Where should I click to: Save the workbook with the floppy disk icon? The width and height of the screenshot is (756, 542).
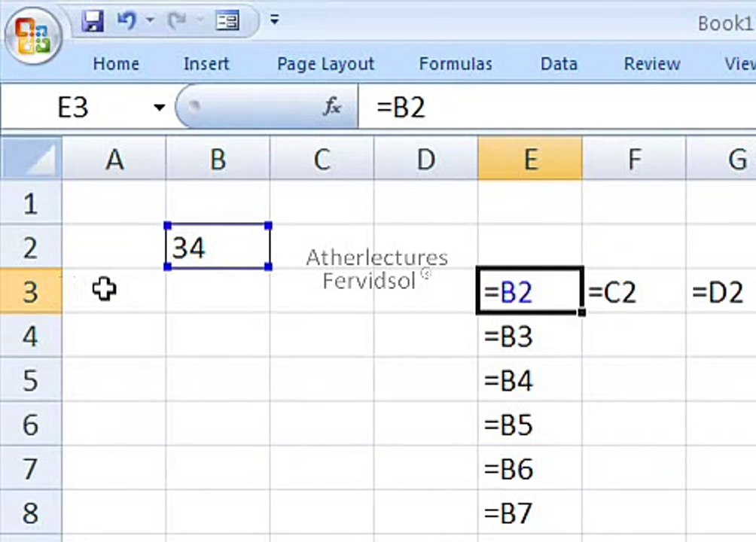coord(93,21)
